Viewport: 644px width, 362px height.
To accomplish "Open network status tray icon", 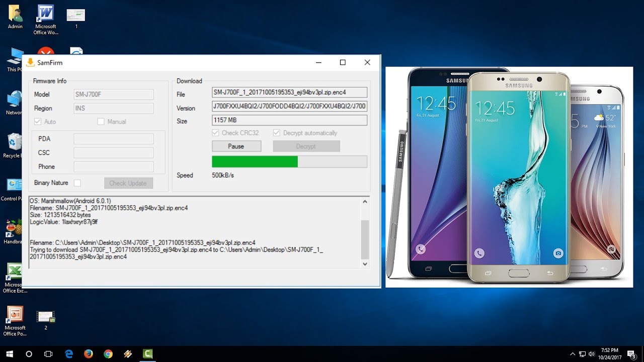I will 582,354.
